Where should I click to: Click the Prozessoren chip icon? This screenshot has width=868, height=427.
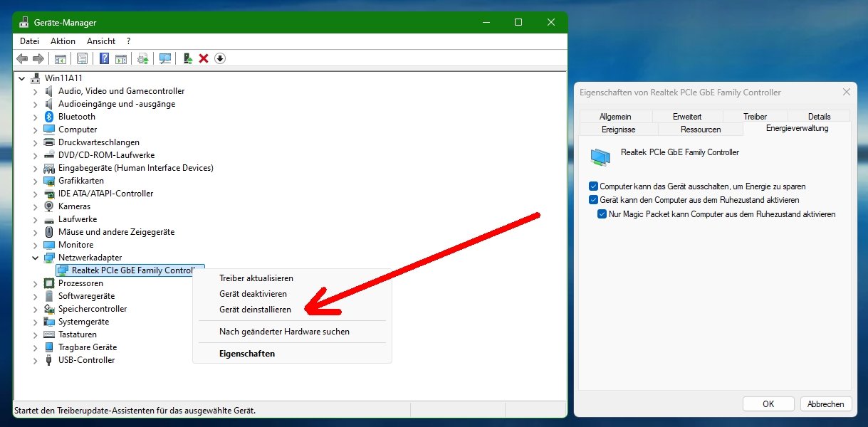pos(49,283)
